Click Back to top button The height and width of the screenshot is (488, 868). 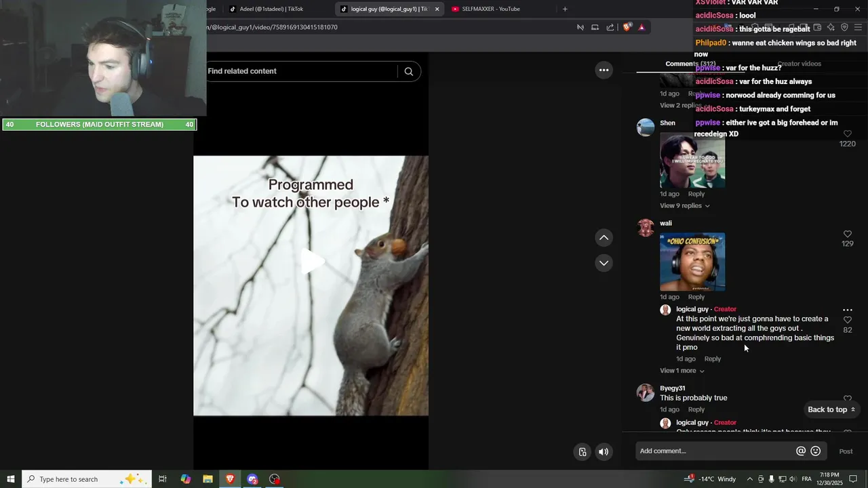pos(831,409)
